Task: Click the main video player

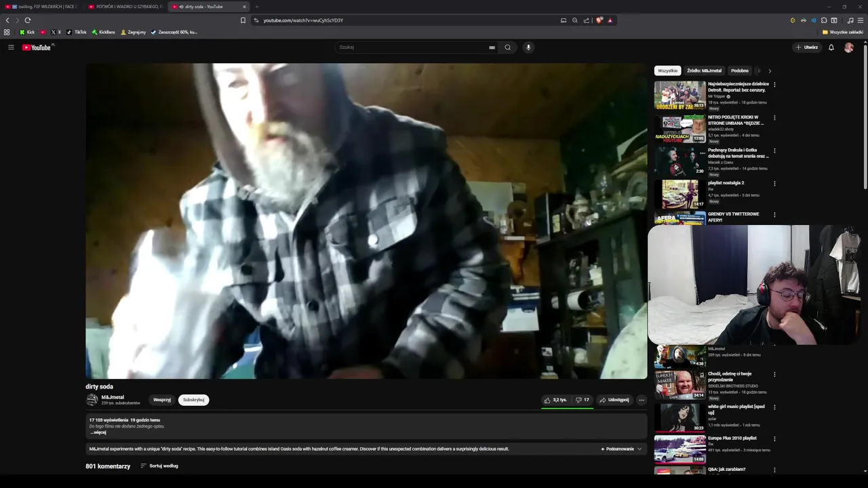Action: 366,221
